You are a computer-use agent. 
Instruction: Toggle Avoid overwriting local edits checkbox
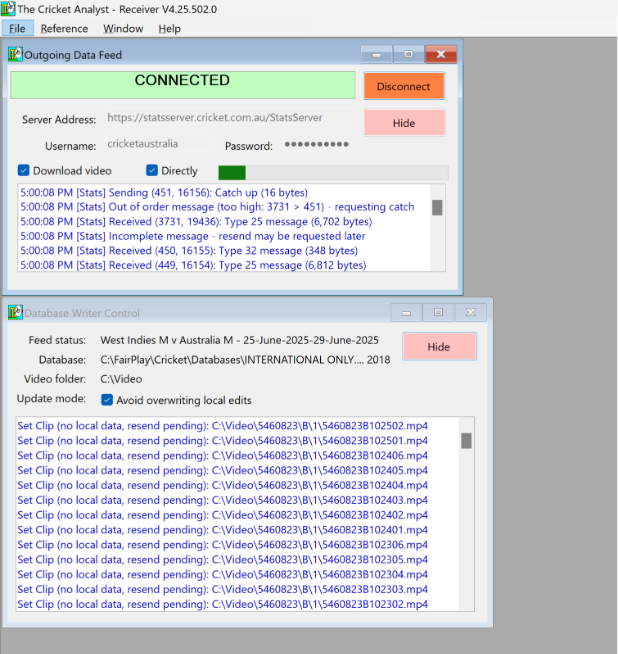tap(107, 400)
